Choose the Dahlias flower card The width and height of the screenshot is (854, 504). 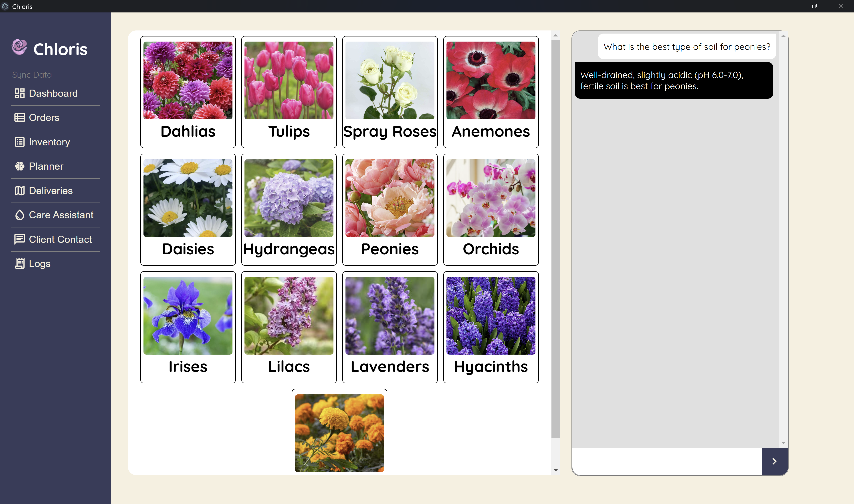[188, 92]
